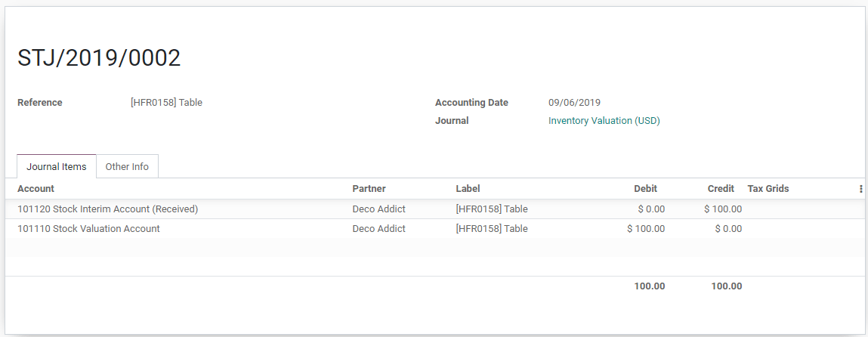Click the [HFR0158] Table label in first row
The width and height of the screenshot is (868, 337).
pos(491,209)
